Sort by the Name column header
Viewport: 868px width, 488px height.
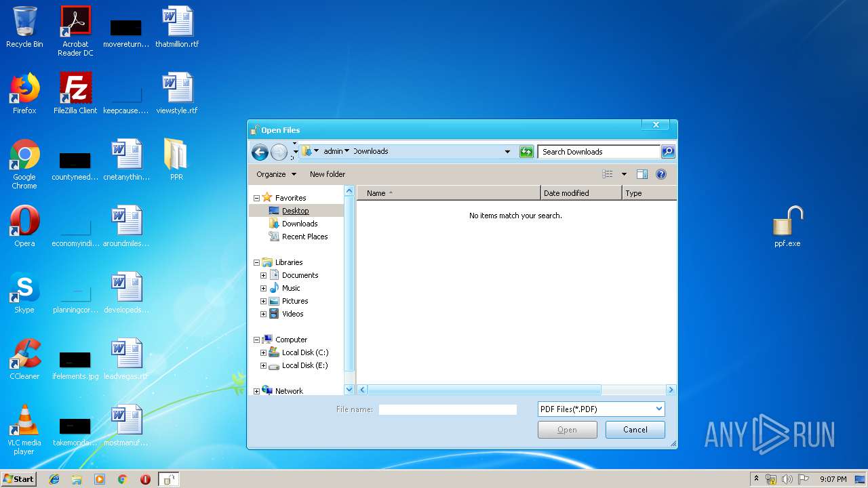click(x=449, y=193)
